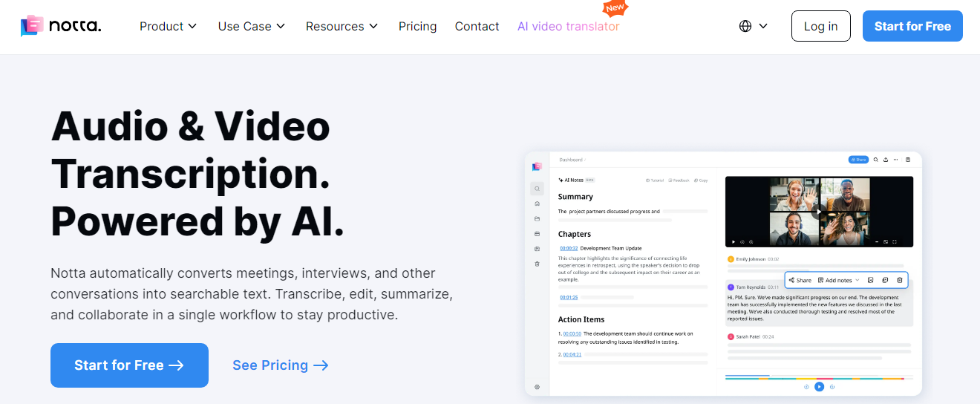Image resolution: width=980 pixels, height=404 pixels.
Task: Click the Share icon in the floating toolbar
Action: click(801, 280)
